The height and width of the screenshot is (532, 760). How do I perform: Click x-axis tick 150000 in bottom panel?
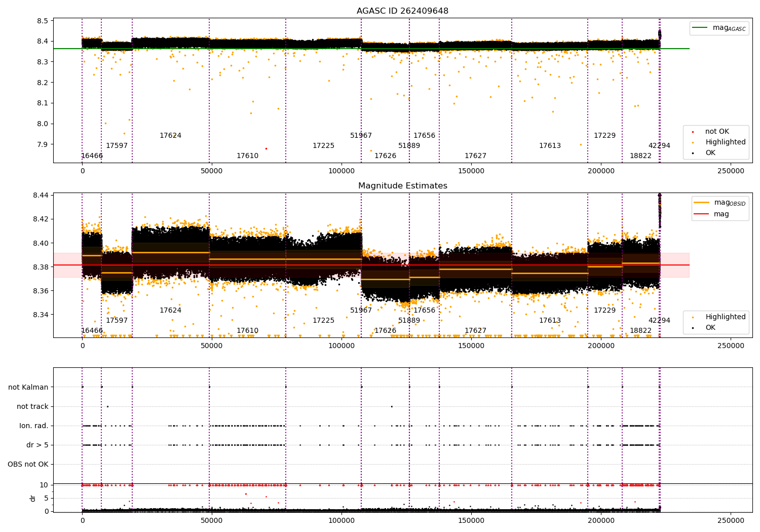(x=471, y=521)
